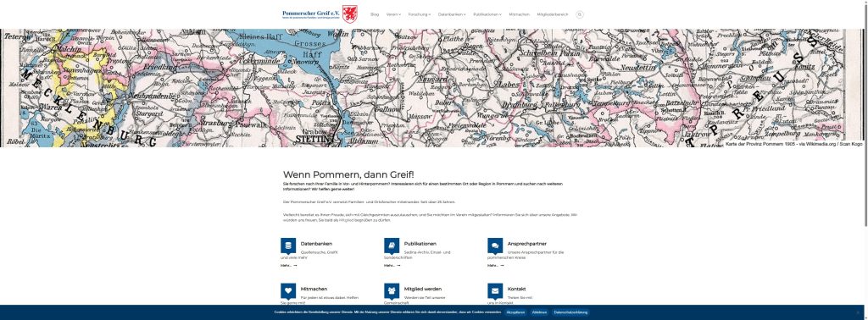Decline cookies with the Ablehnen button
The width and height of the screenshot is (868, 320).
point(540,312)
